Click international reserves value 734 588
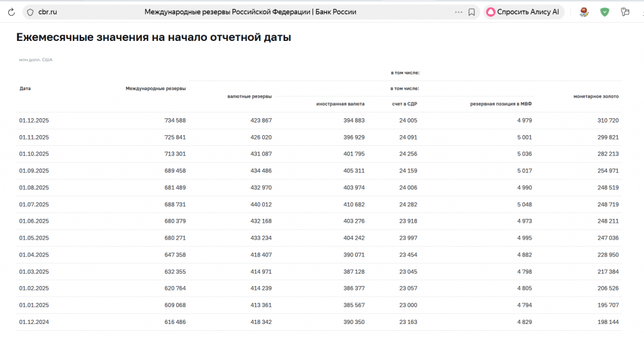Viewport: 644px width, 339px height. (x=174, y=120)
